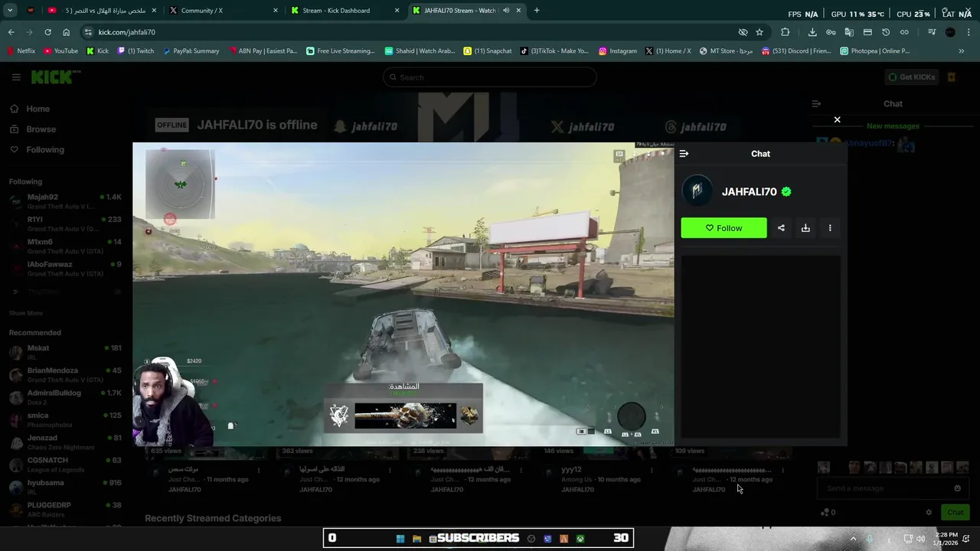Viewport: 980px width, 551px height.
Task: Expand Show More under Following
Action: [x=25, y=313]
